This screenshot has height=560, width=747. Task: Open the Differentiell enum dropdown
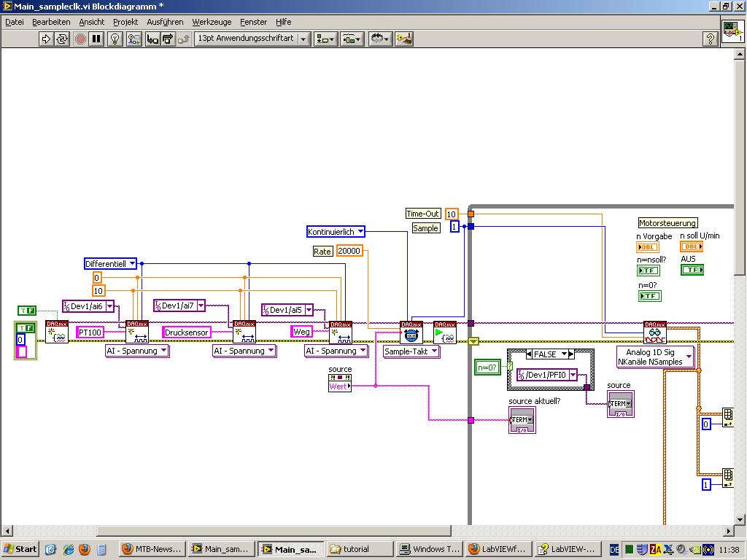tap(133, 264)
